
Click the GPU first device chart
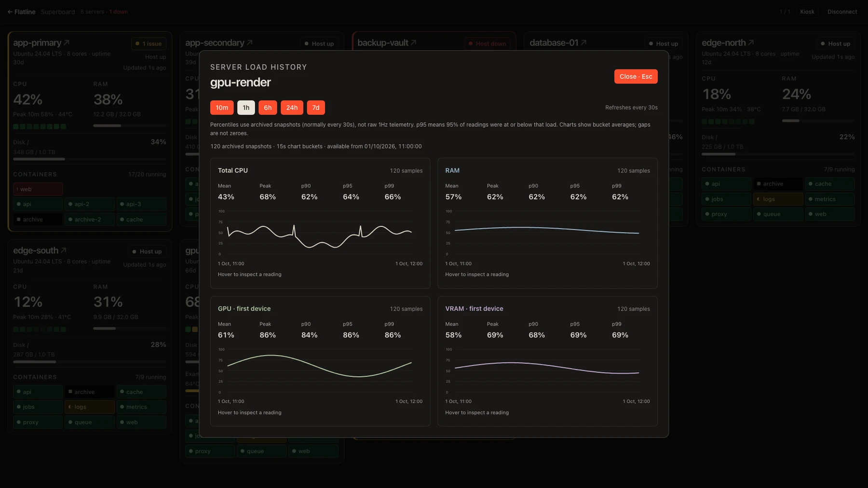pos(319,371)
